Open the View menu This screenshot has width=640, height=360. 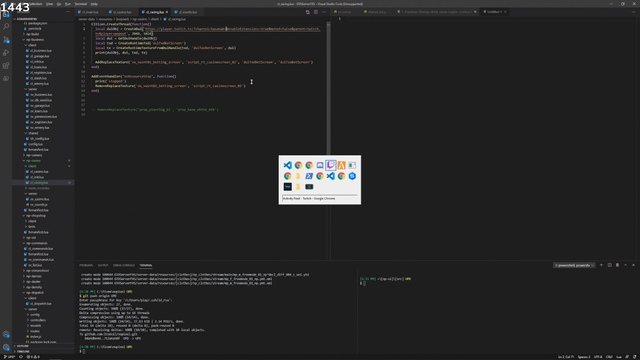pyautogui.click(x=49, y=4)
